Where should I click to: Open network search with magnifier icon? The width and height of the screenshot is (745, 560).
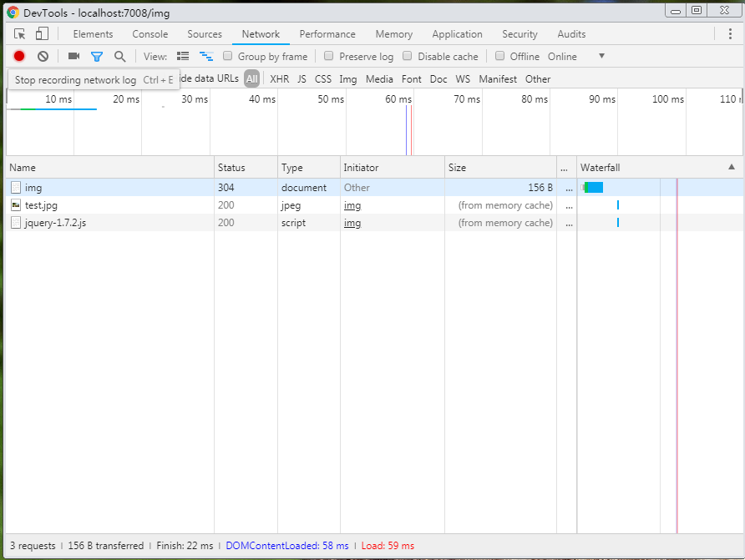(119, 57)
